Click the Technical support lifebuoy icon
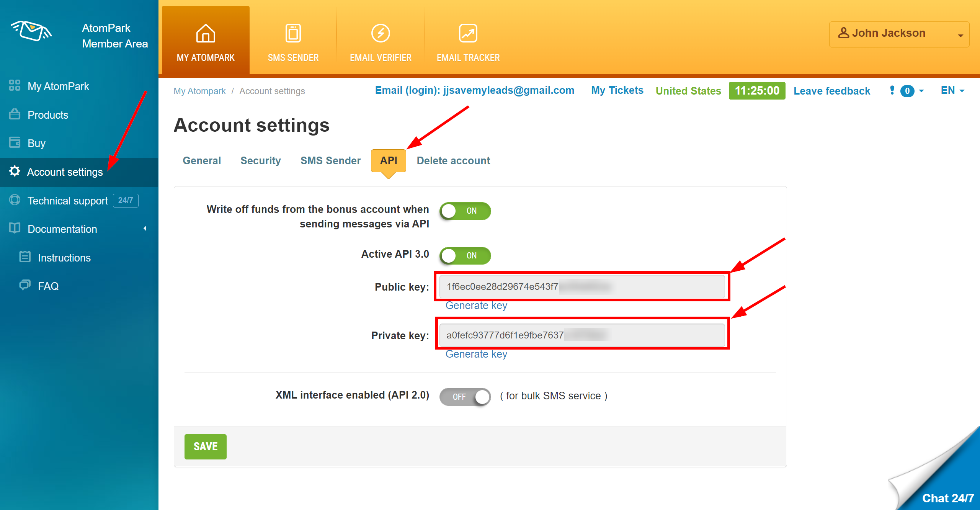Screen dimensions: 980x510 point(15,199)
